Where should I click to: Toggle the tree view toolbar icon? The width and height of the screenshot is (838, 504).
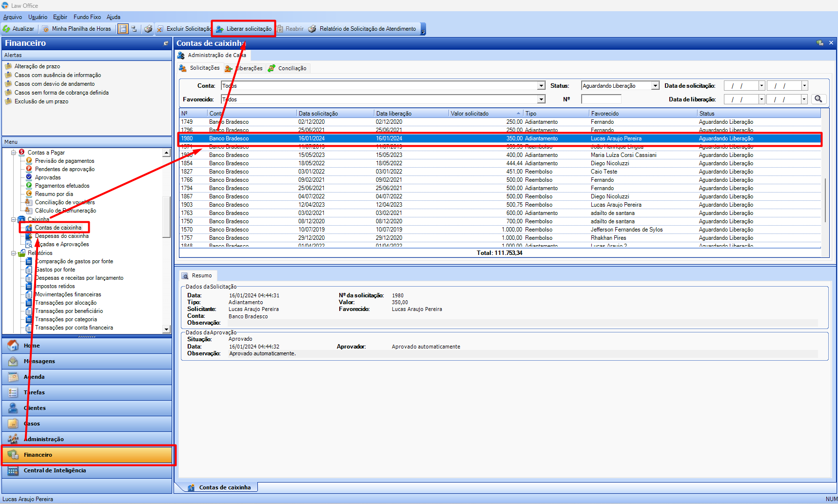pyautogui.click(x=134, y=29)
